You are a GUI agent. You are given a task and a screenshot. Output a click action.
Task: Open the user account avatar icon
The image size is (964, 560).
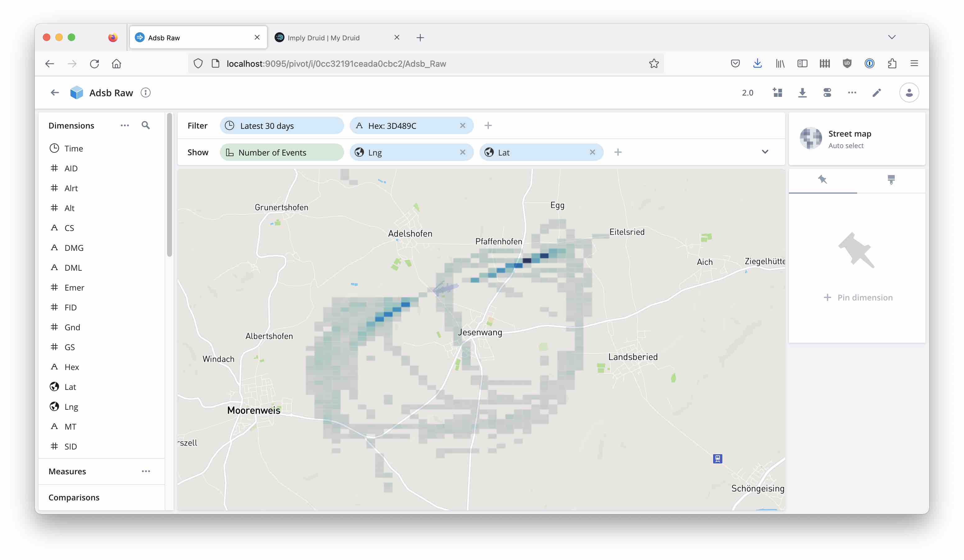(909, 93)
